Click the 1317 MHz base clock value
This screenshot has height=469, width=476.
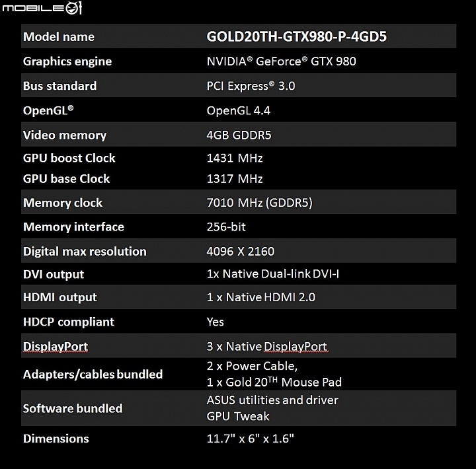(x=235, y=178)
